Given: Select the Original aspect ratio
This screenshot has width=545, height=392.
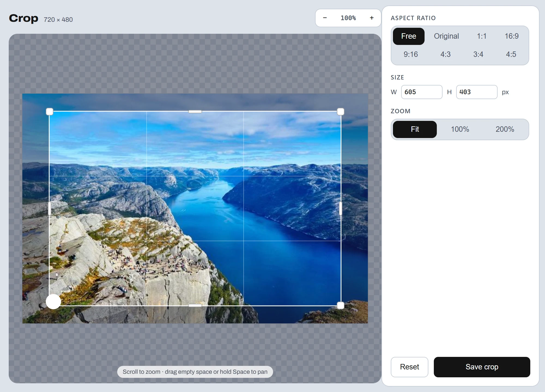Looking at the screenshot, I should 446,36.
